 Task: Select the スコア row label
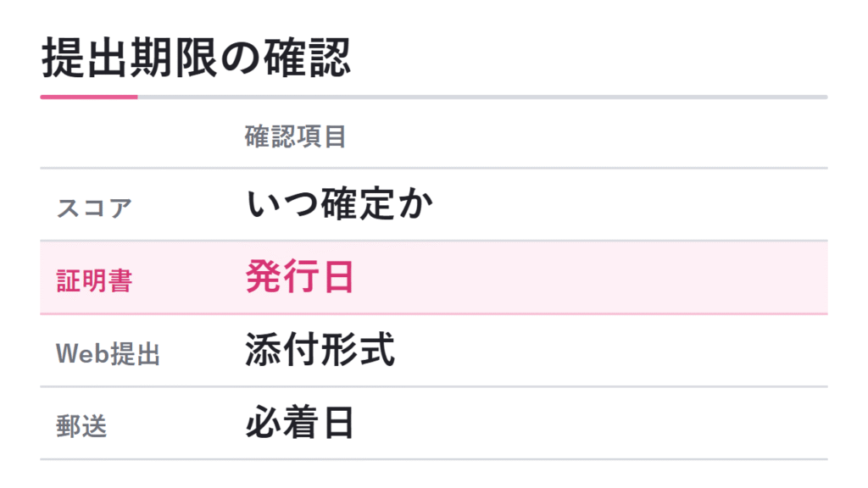tap(94, 208)
